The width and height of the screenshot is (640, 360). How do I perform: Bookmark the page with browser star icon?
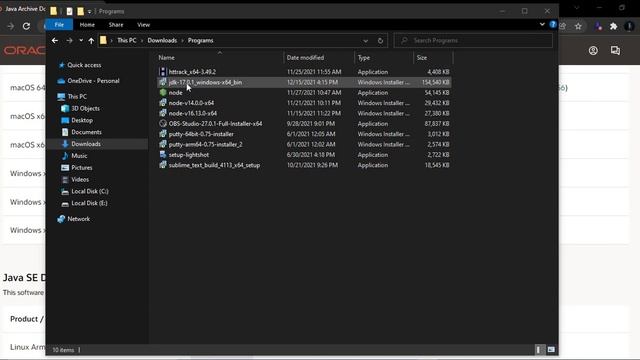point(578,26)
